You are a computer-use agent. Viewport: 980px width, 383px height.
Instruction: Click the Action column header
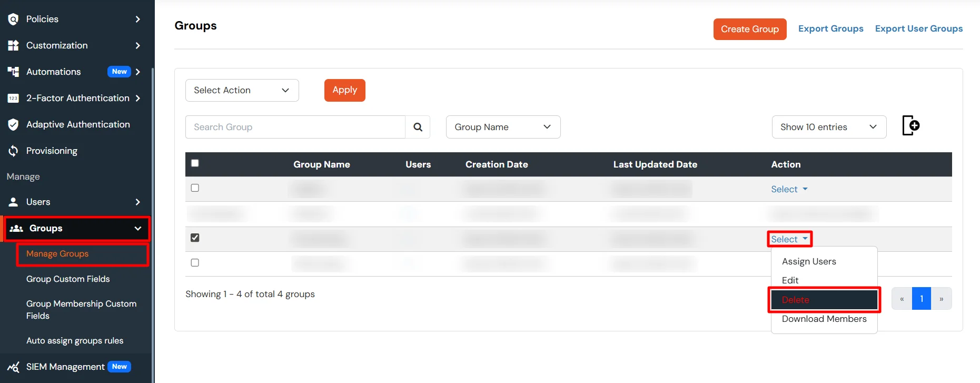(x=786, y=164)
